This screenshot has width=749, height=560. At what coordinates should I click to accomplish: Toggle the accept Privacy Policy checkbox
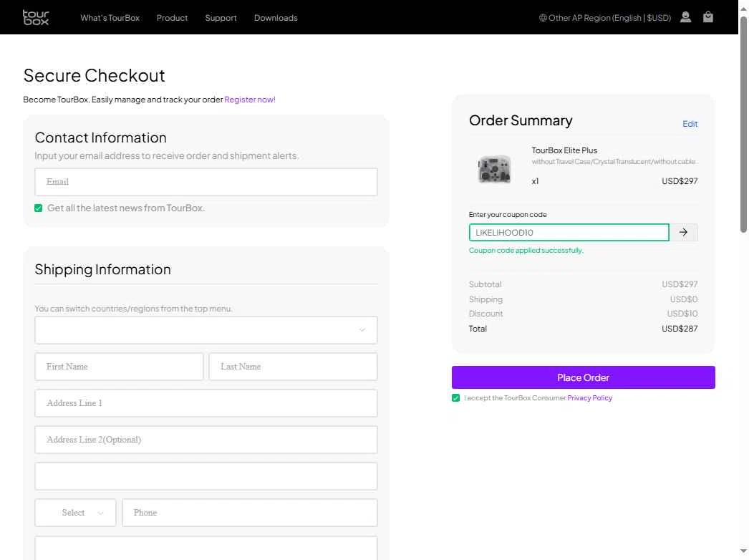(x=455, y=398)
